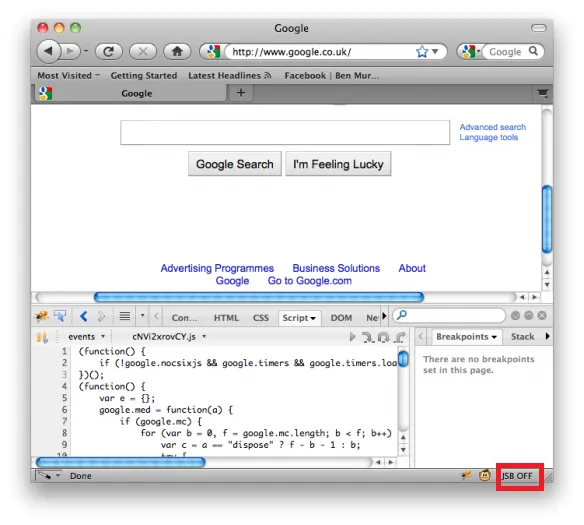Open the Advertising Programmes link

(217, 268)
